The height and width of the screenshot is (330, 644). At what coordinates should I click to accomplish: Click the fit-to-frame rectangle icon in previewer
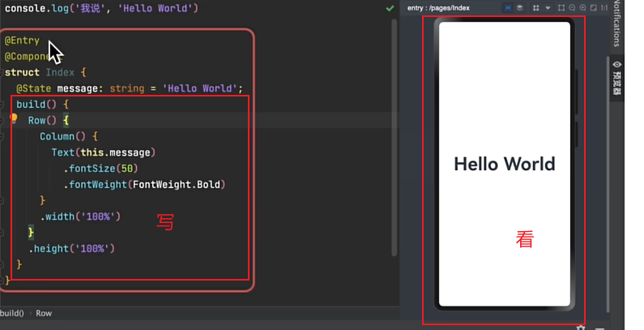click(561, 8)
